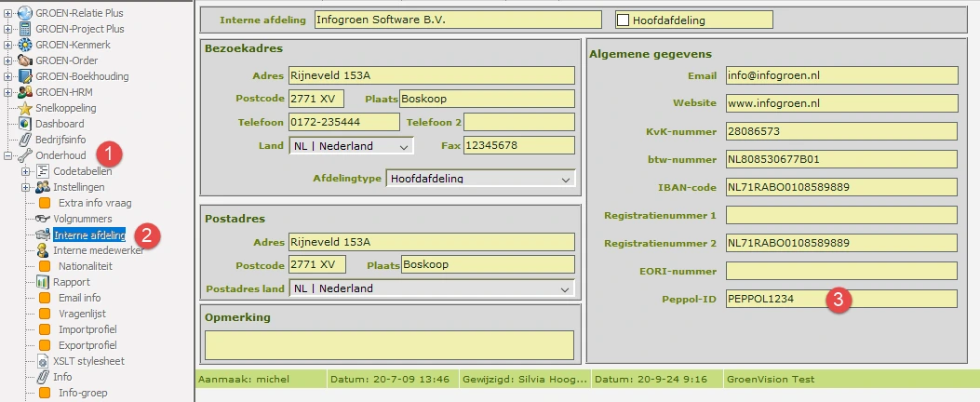Click the Snelkoppeling star icon
This screenshot has width=980, height=402.
[x=25, y=108]
